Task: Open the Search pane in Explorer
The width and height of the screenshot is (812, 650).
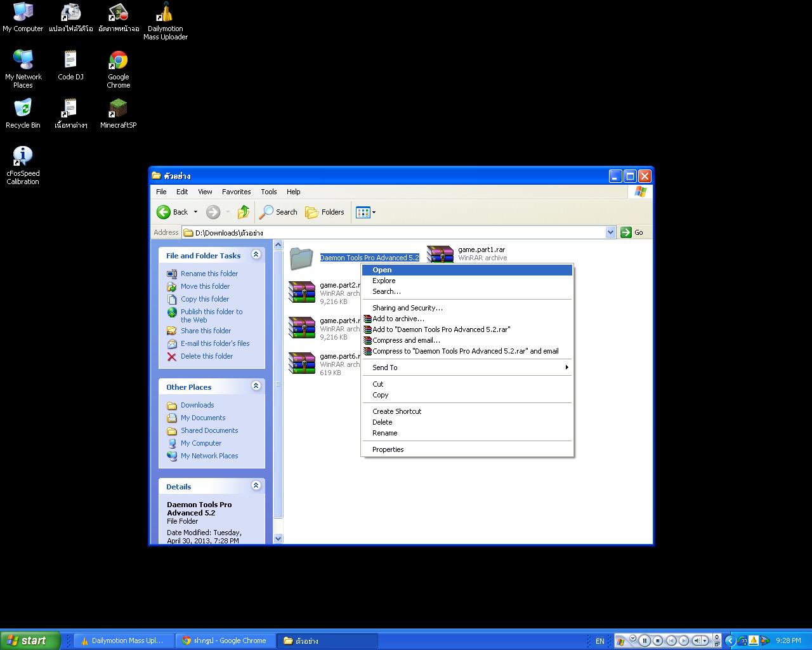Action: (x=278, y=212)
